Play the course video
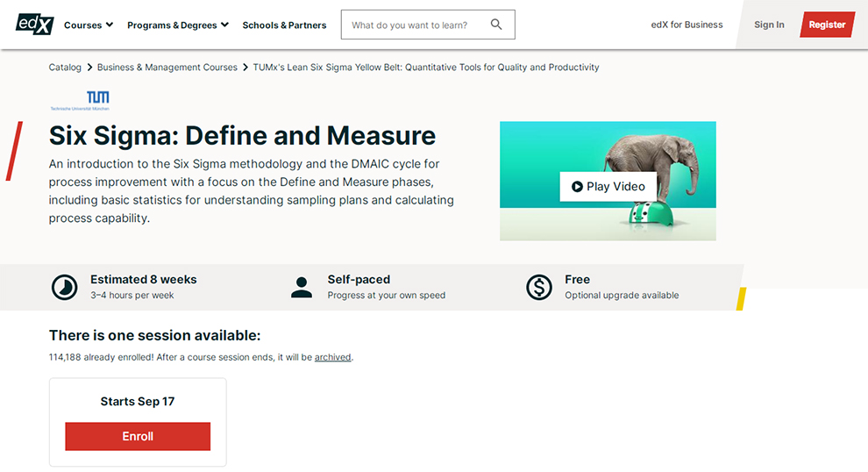 pyautogui.click(x=608, y=187)
